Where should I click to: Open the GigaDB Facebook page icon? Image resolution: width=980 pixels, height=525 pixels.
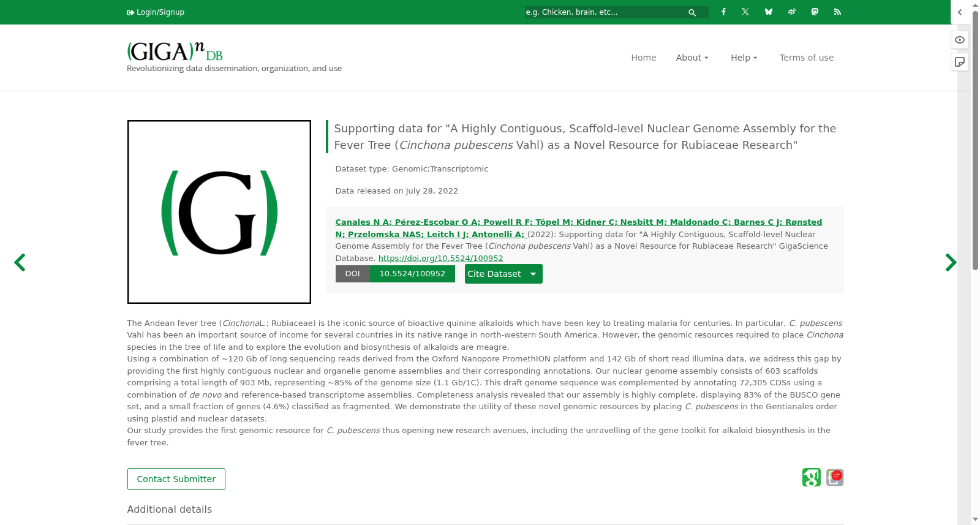(x=723, y=12)
